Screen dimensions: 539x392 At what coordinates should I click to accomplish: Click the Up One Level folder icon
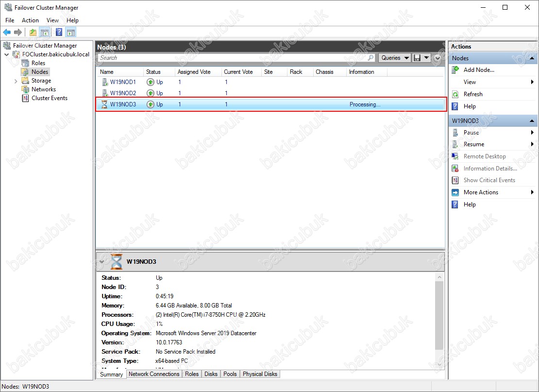(33, 33)
